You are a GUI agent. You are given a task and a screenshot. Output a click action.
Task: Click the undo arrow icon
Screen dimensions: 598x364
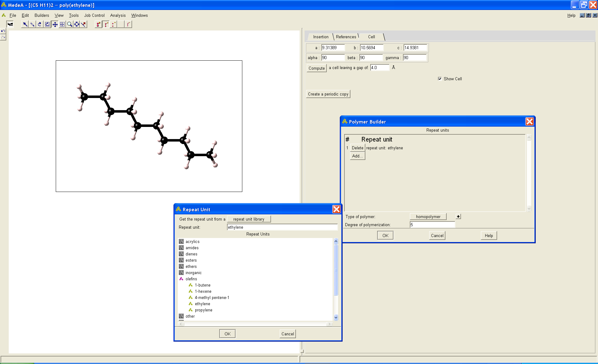pyautogui.click(x=3, y=31)
